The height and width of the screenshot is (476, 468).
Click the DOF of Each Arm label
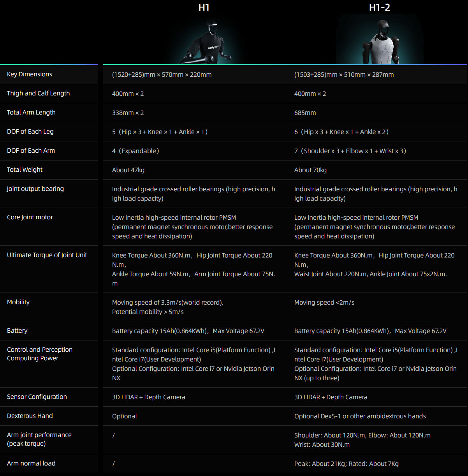31,150
